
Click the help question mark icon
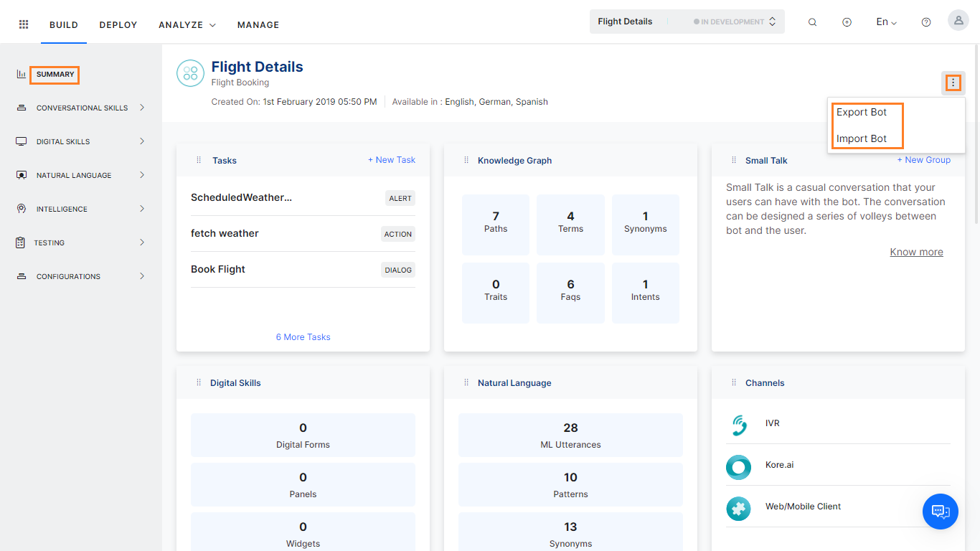(925, 22)
